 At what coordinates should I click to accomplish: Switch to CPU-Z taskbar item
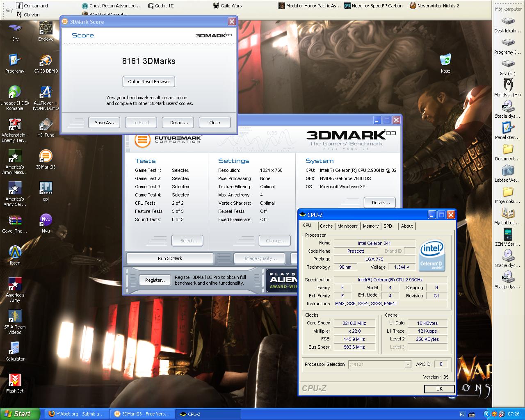209,414
